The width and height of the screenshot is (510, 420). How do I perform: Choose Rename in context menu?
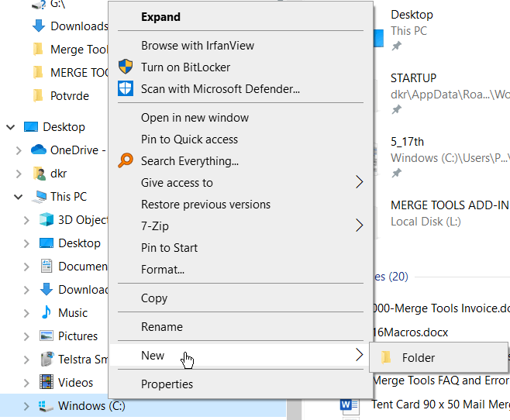click(x=241, y=326)
